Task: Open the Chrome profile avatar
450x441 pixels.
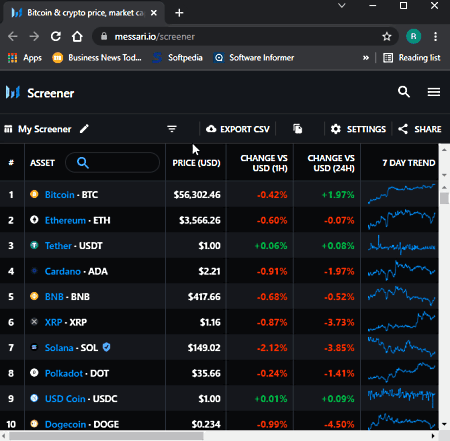Action: [x=413, y=36]
